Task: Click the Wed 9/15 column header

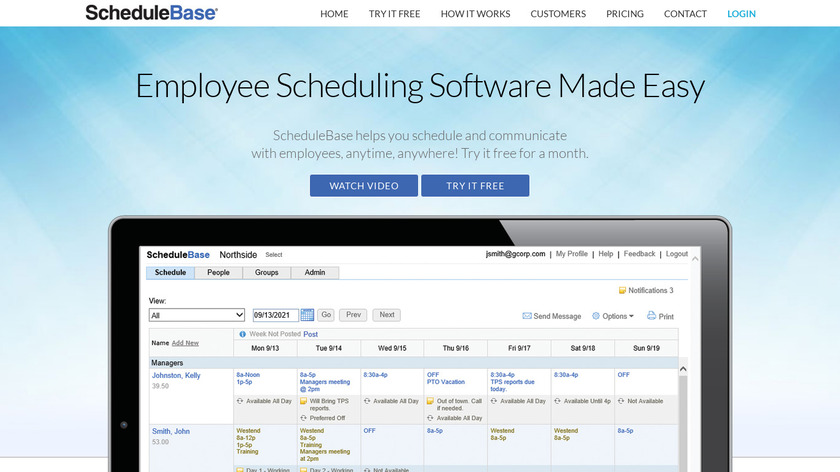Action: (392, 348)
